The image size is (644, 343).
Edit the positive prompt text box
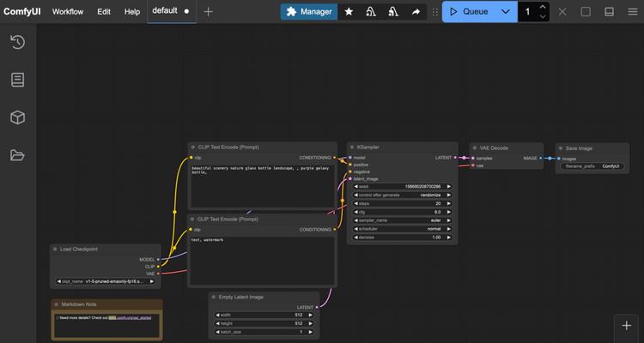263,187
